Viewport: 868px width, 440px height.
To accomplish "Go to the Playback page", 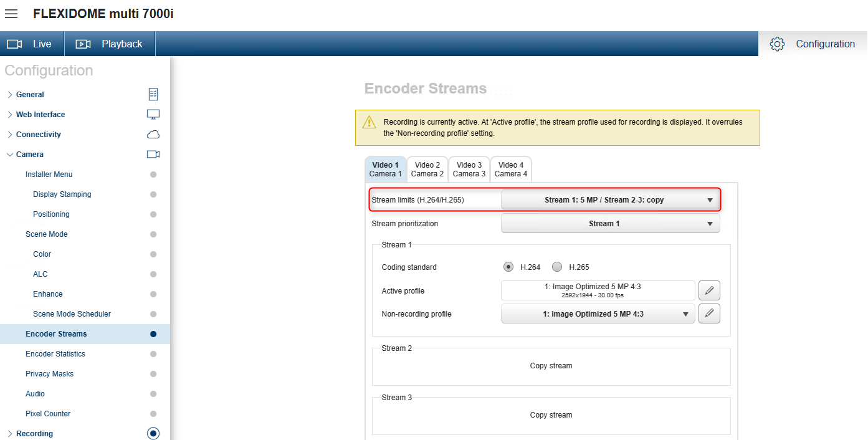I will click(x=110, y=44).
